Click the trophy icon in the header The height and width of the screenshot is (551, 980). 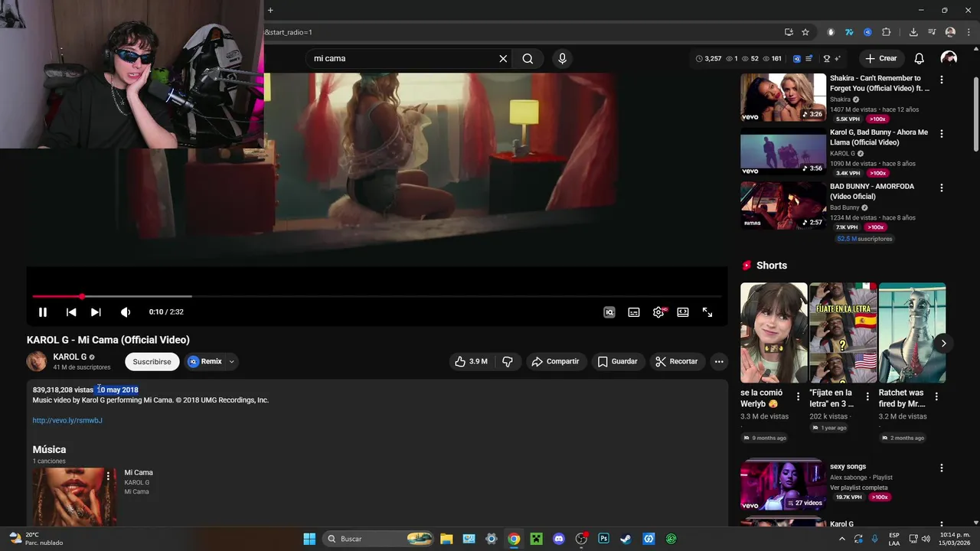(x=826, y=59)
